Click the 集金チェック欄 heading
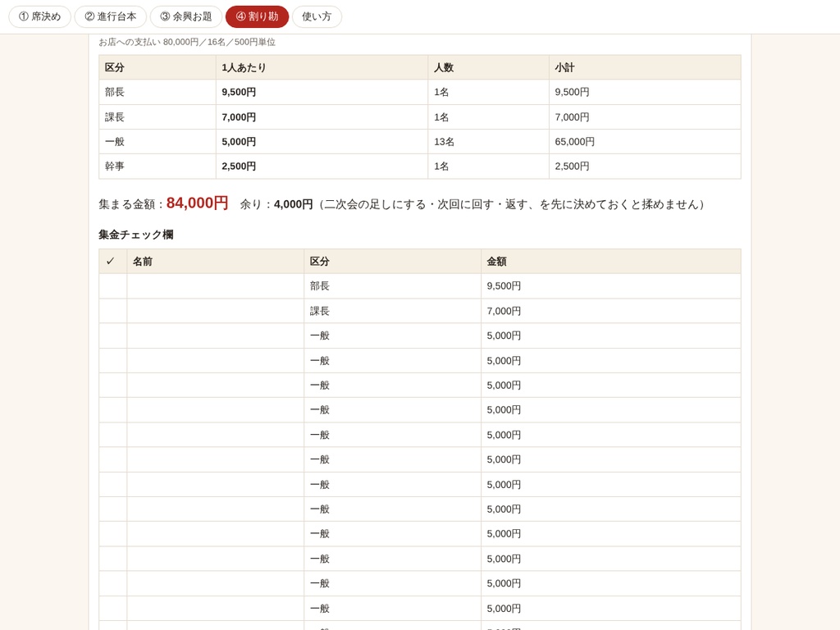 (x=136, y=235)
